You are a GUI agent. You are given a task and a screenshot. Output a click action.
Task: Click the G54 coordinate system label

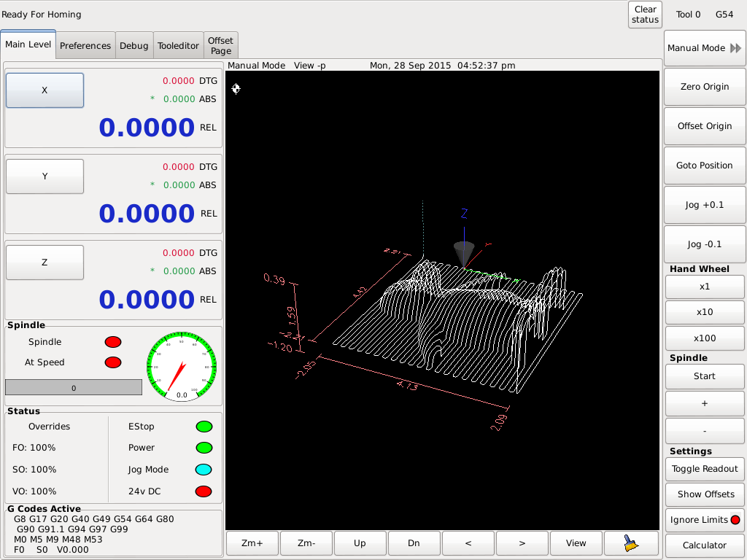tap(724, 15)
